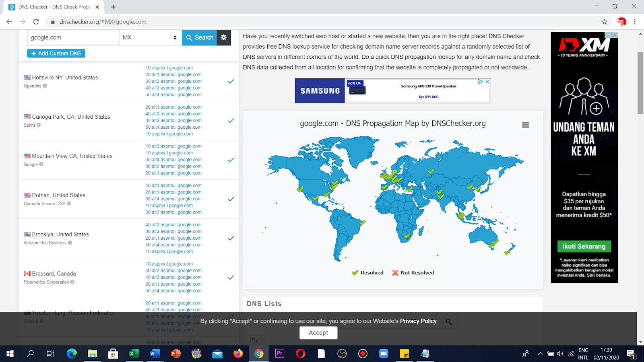Viewport: 644px width, 362px height.
Task: Click the green check for Mountain View CA
Action: 231,160
